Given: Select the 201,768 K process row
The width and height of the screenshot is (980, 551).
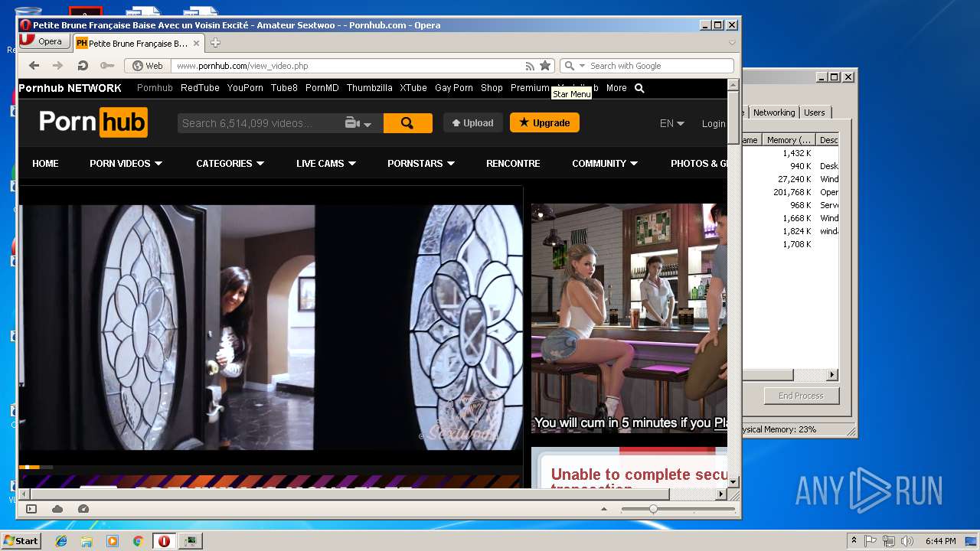Looking at the screenshot, I should point(791,192).
